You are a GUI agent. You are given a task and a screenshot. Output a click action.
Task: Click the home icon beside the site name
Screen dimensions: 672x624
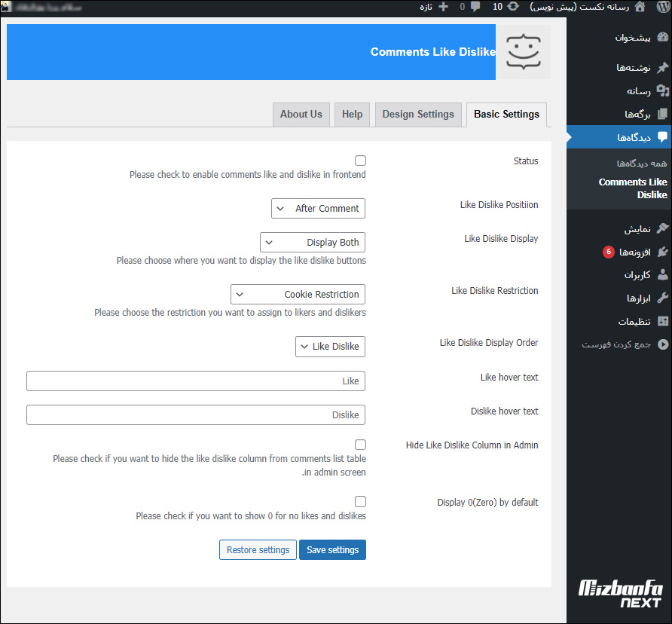(x=640, y=7)
